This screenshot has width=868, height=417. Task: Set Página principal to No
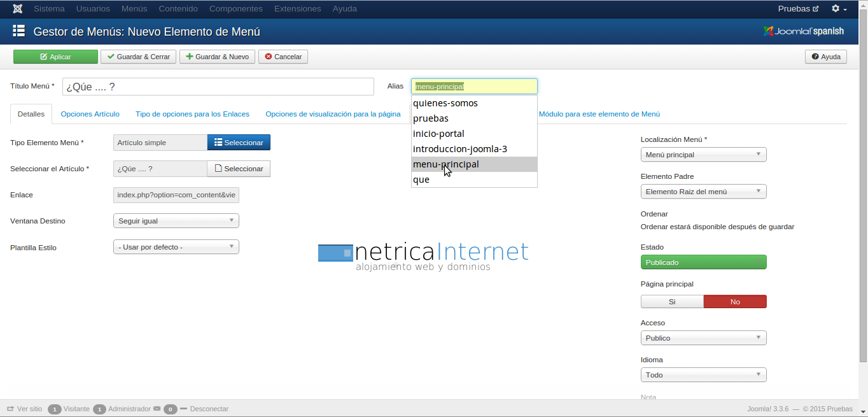735,302
